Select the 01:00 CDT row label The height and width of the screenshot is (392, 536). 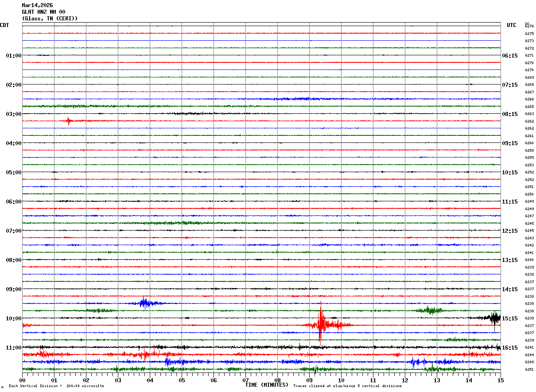(x=14, y=56)
